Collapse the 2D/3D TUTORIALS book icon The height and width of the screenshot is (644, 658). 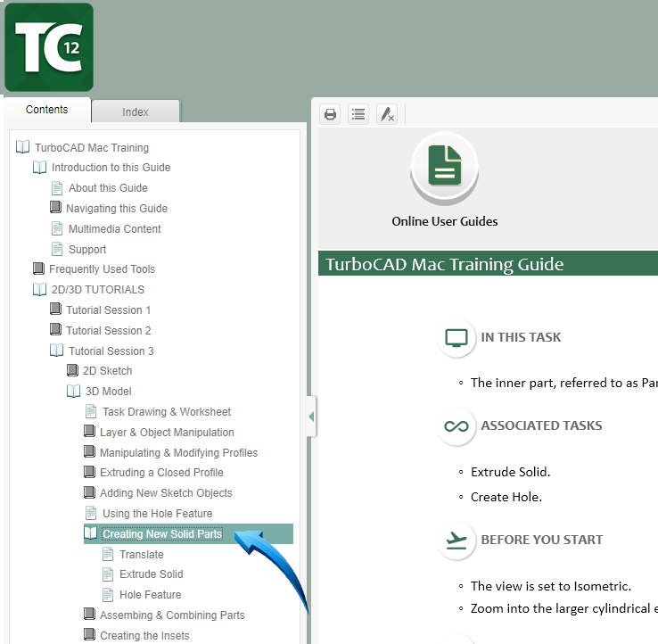pyautogui.click(x=39, y=289)
